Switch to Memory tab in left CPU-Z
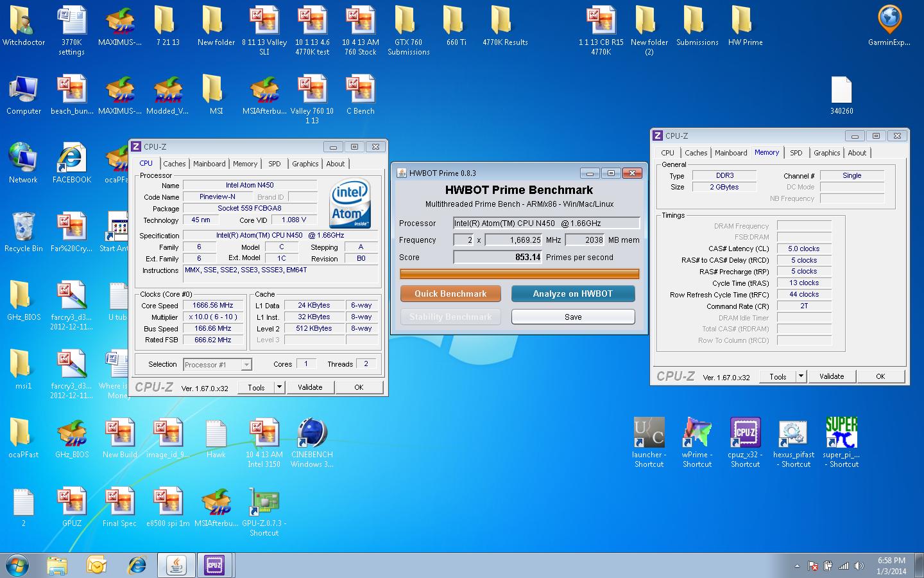 coord(245,164)
